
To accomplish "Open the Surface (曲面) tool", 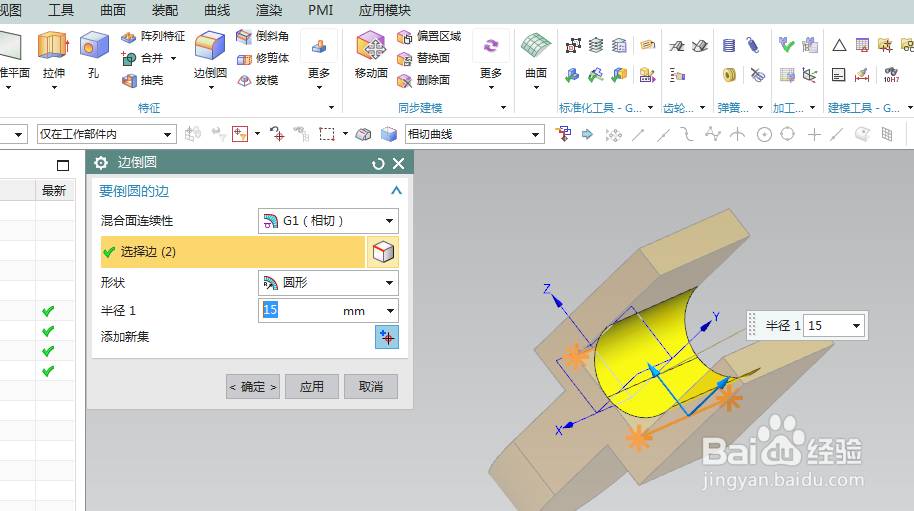I will pos(536,55).
